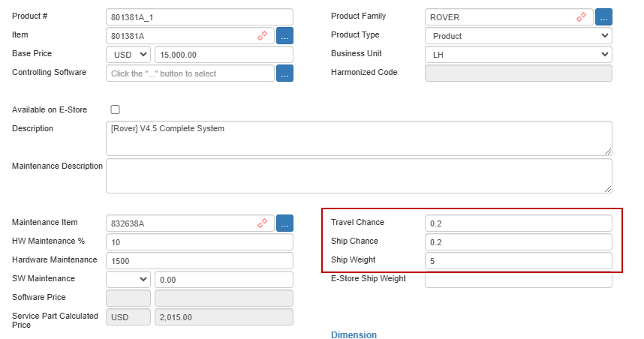The width and height of the screenshot is (644, 339).
Task: Open the SW Maintenance currency dropdown
Action: click(x=128, y=280)
